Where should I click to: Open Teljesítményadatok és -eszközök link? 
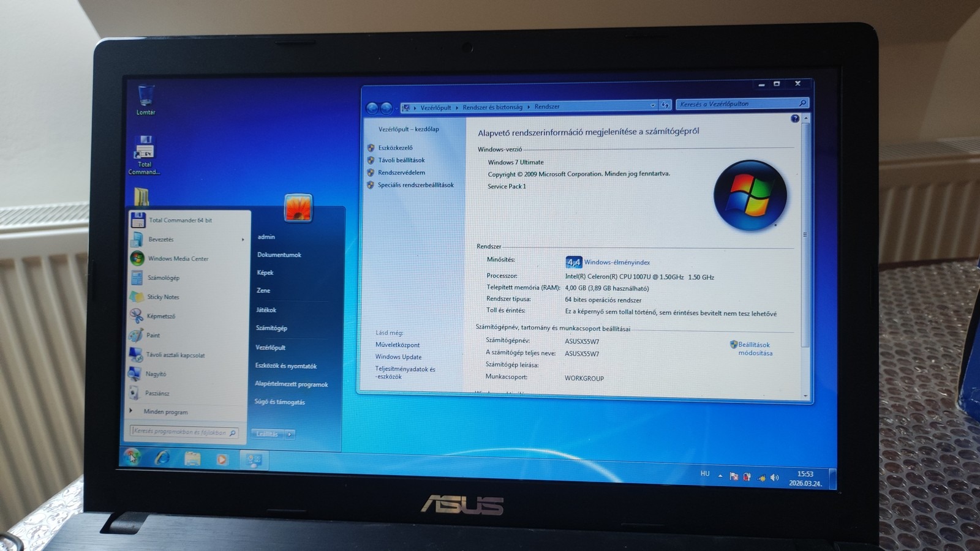coord(405,373)
